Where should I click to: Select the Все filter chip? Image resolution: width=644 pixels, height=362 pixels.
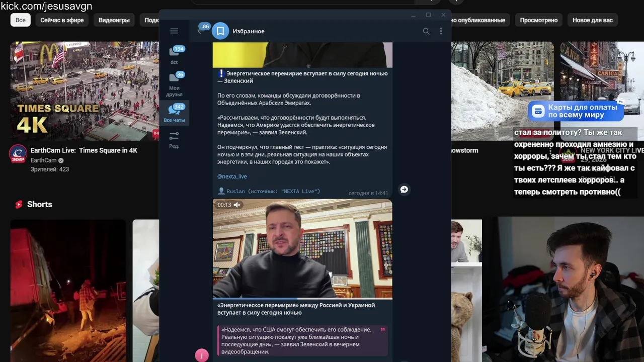coord(21,20)
